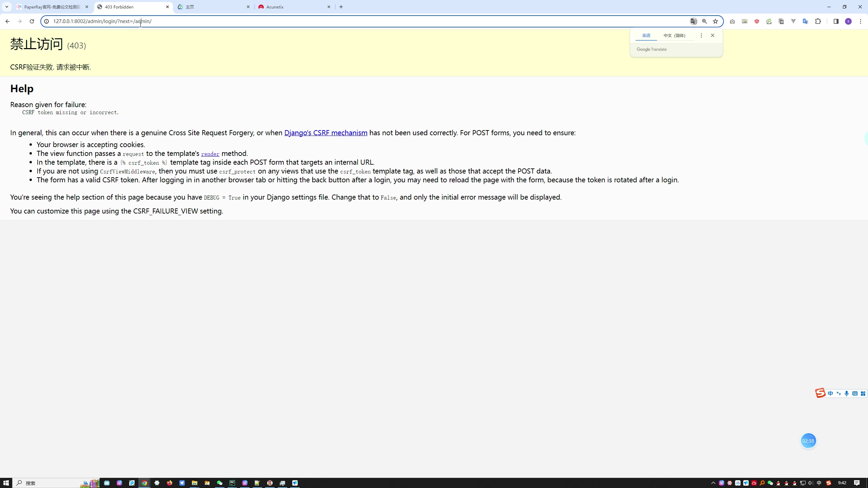Open the Extensions puzzle-piece menu
Viewport: 868px width, 488px height.
click(x=818, y=21)
